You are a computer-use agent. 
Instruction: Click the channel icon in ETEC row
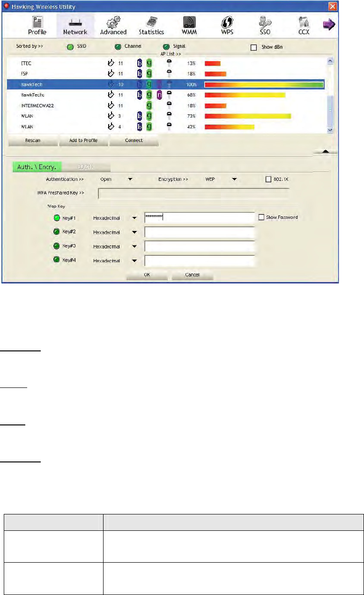111,62
